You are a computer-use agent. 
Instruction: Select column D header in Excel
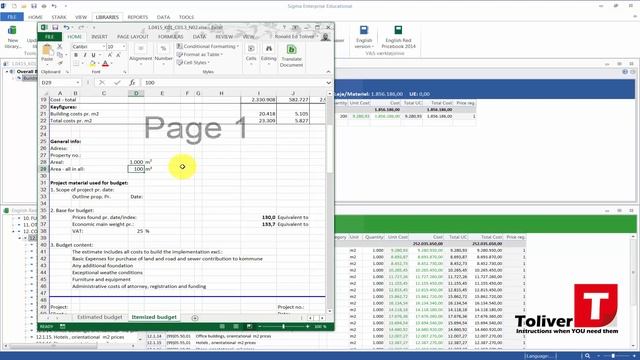[x=136, y=93]
